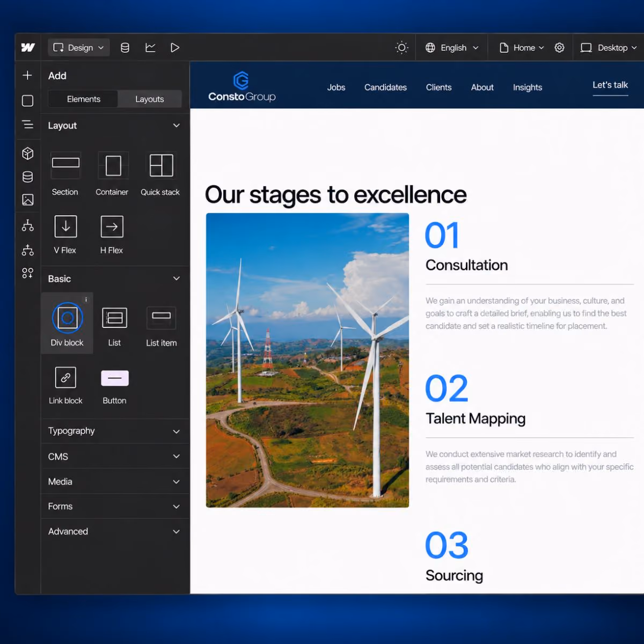The width and height of the screenshot is (644, 644).
Task: Select the List element
Action: [x=114, y=326]
